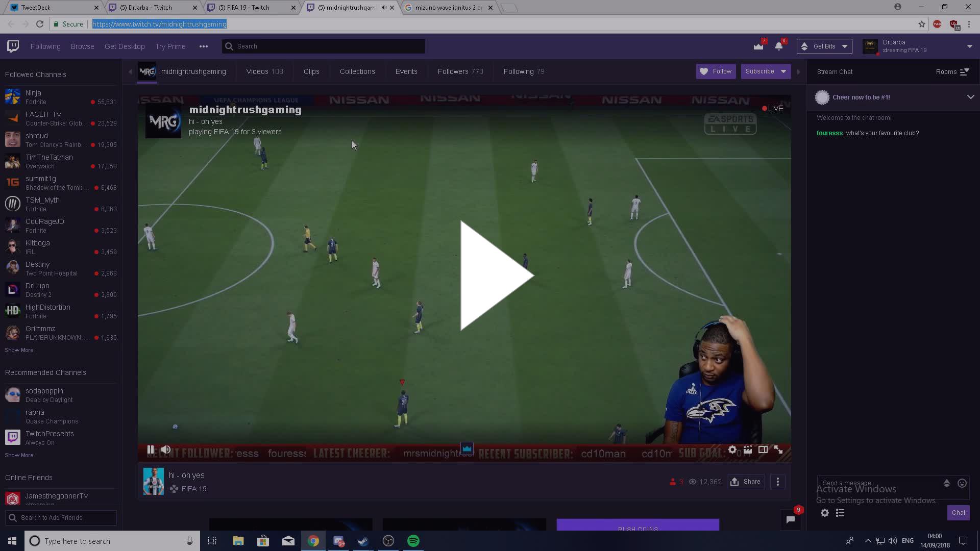Open Ninja channel in sidebar

(x=61, y=97)
